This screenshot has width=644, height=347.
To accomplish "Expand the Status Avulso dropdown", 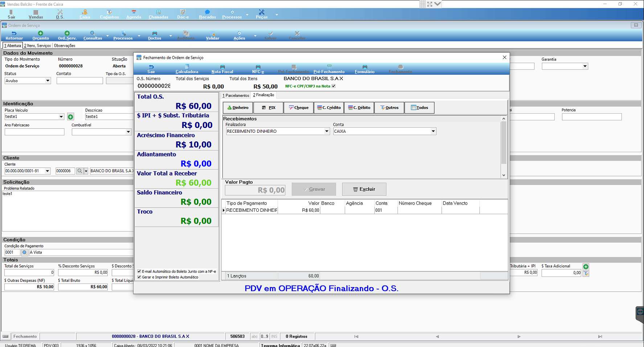I will click(48, 81).
